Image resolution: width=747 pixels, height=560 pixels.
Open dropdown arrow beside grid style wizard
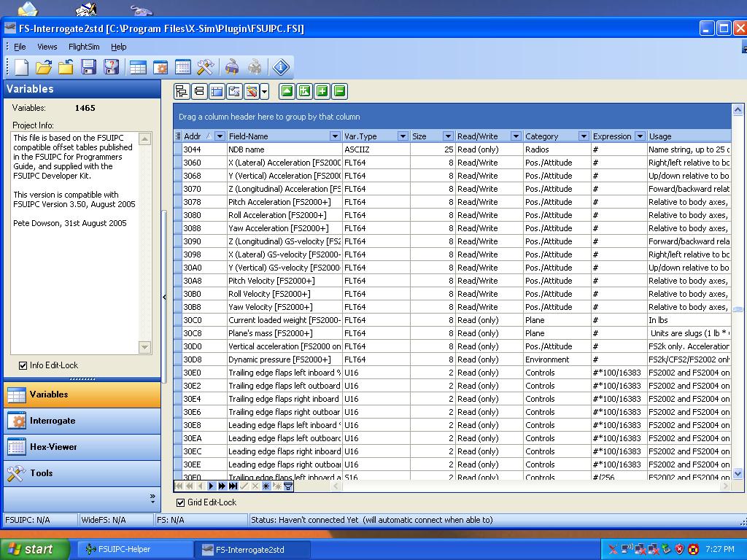(x=264, y=91)
